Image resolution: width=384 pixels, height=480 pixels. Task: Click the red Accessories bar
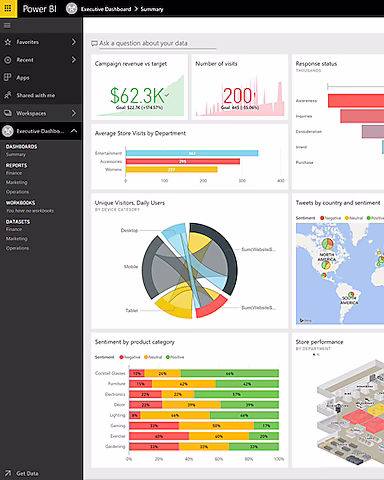tap(183, 161)
